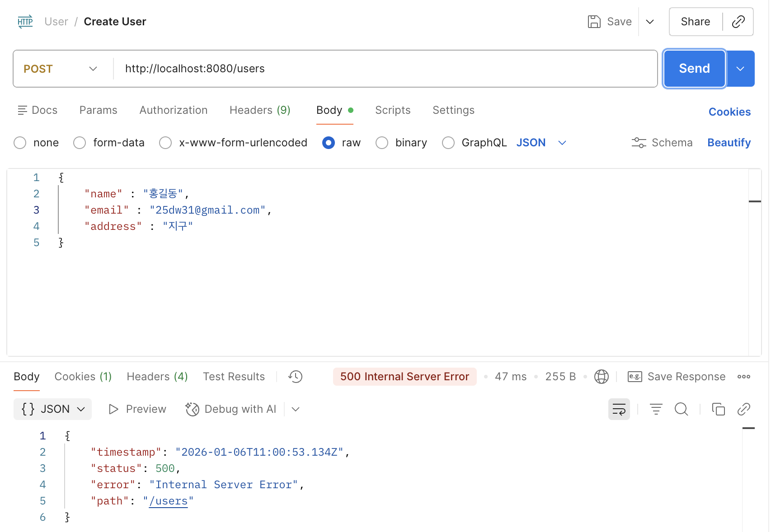771x532 pixels.
Task: Click the response history clock icon
Action: tap(296, 377)
